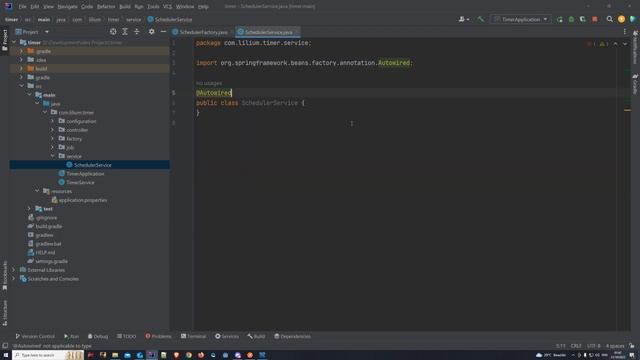
Task: Open the TimerApplication run configuration dropdown
Action: pyautogui.click(x=521, y=19)
